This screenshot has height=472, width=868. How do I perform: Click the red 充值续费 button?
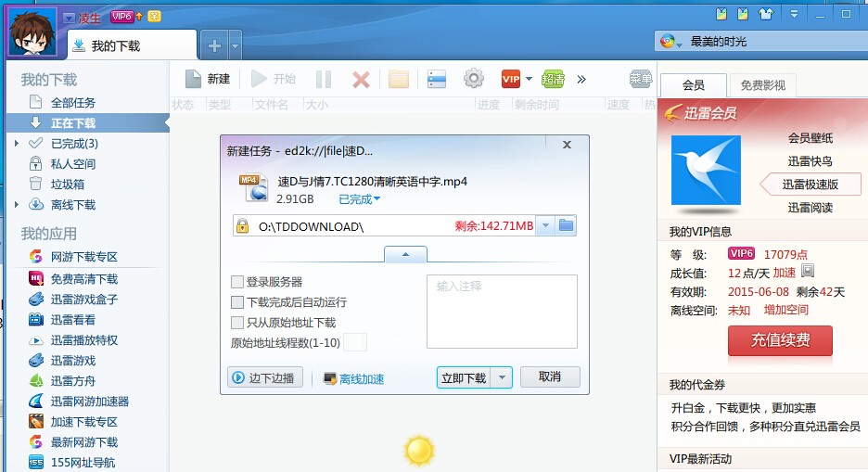pos(780,339)
